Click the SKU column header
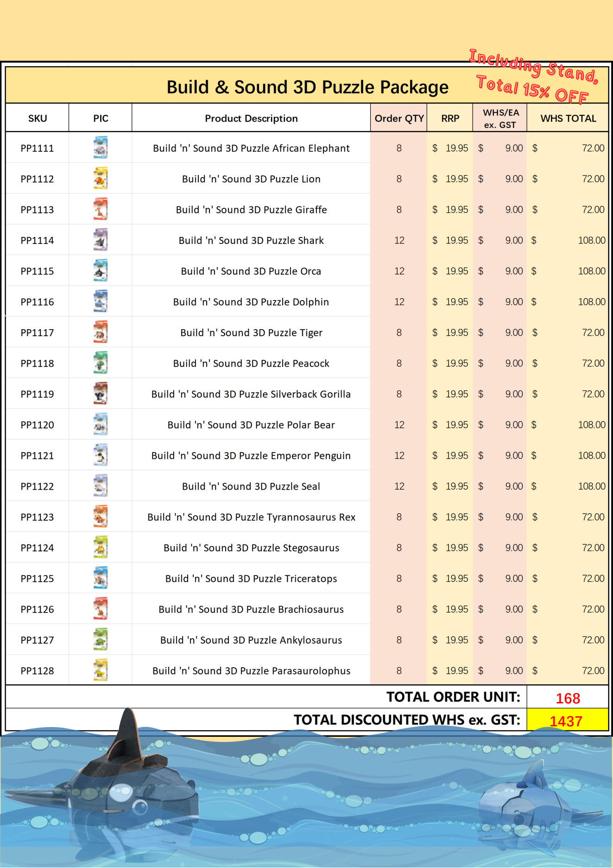The height and width of the screenshot is (868, 613). 38,118
